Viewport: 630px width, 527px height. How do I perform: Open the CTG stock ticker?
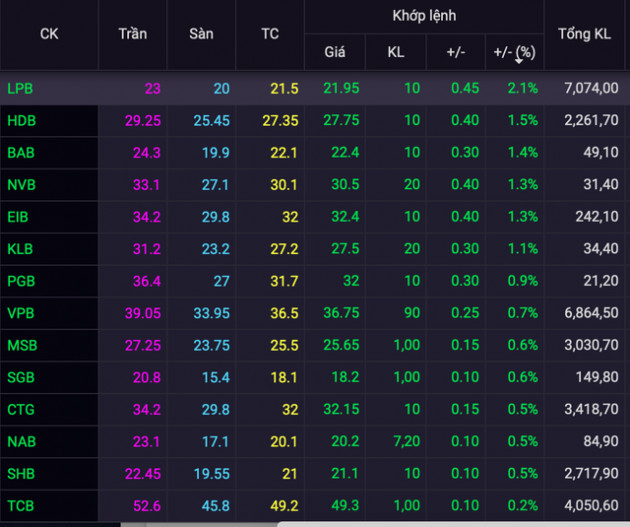point(21,409)
